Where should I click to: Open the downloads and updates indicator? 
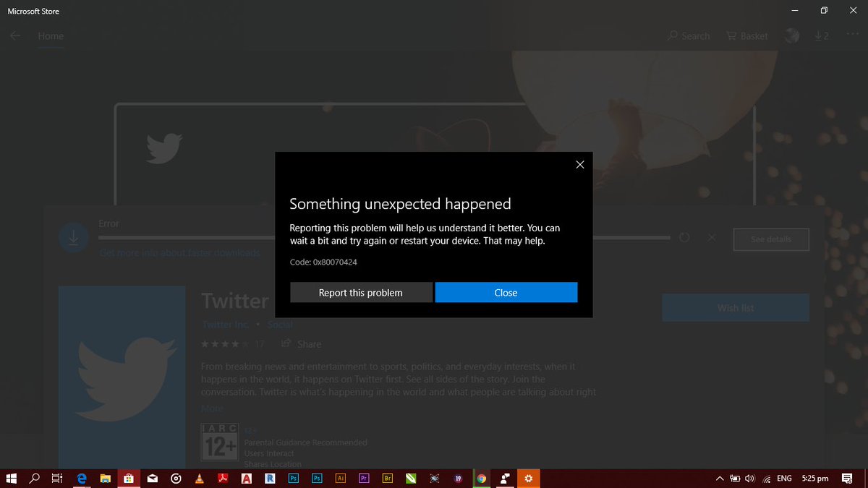(x=821, y=35)
